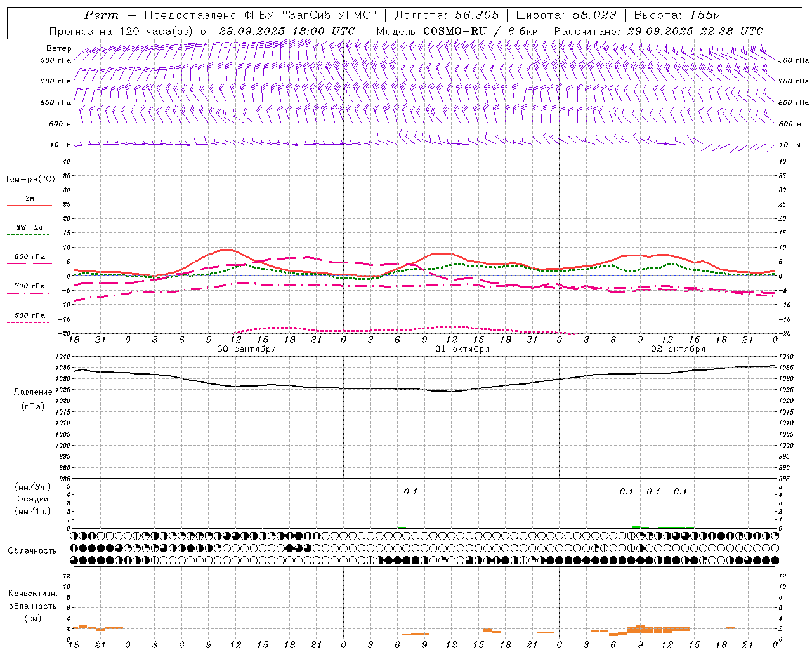
Task: Click the pink 500 гПа temperature legend line
Action: pos(29,323)
